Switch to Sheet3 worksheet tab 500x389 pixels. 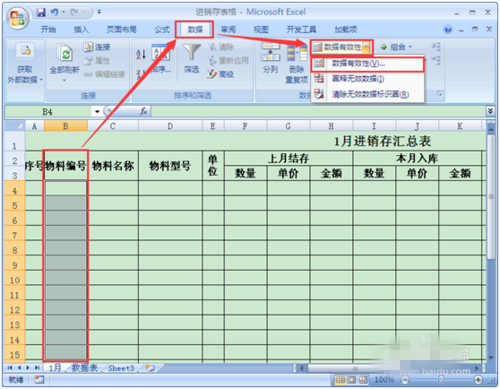click(121, 368)
